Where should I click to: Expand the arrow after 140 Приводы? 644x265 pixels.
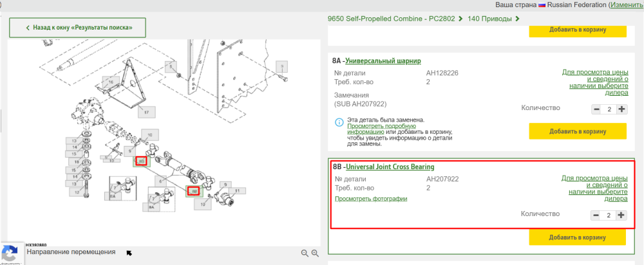point(517,19)
